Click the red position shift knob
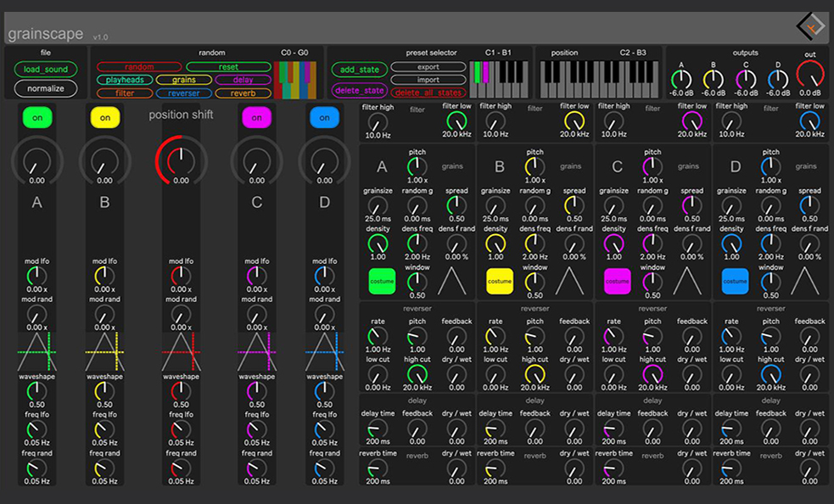The height and width of the screenshot is (504, 834). point(181,160)
